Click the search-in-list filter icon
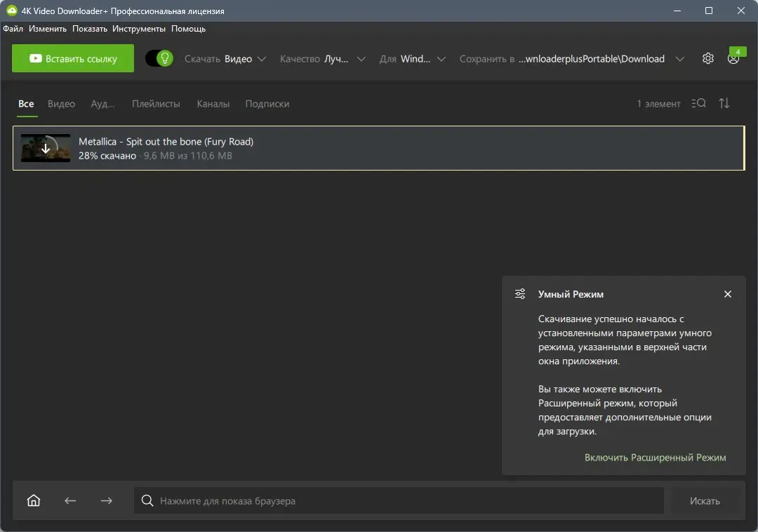The width and height of the screenshot is (758, 532). click(698, 103)
